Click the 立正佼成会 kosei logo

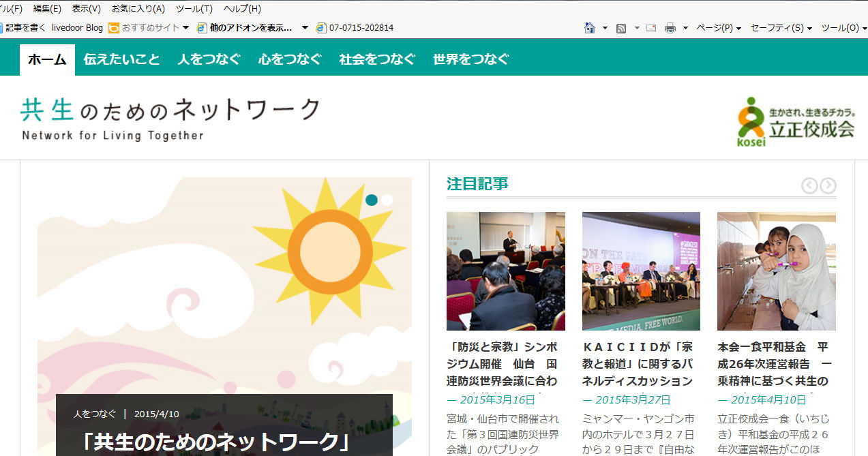(x=796, y=121)
